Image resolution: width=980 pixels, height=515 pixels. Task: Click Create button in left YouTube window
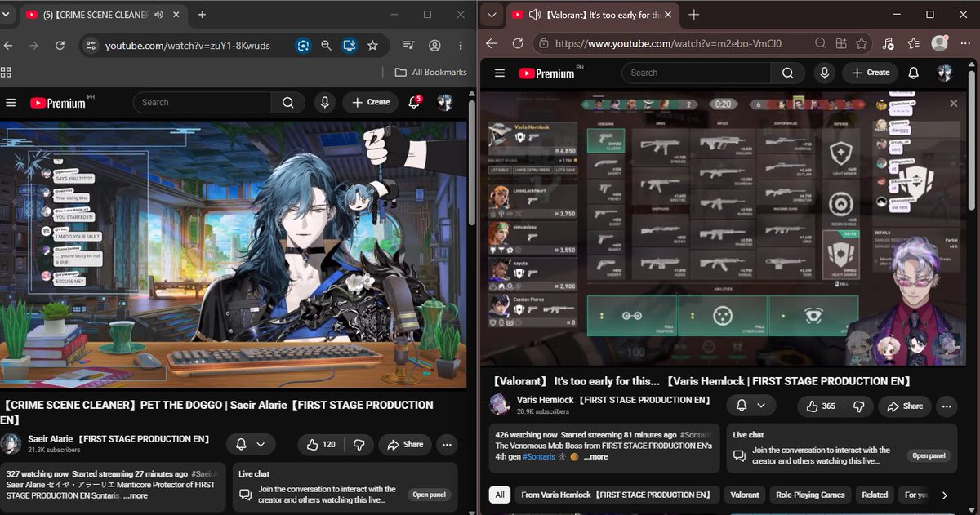point(370,103)
